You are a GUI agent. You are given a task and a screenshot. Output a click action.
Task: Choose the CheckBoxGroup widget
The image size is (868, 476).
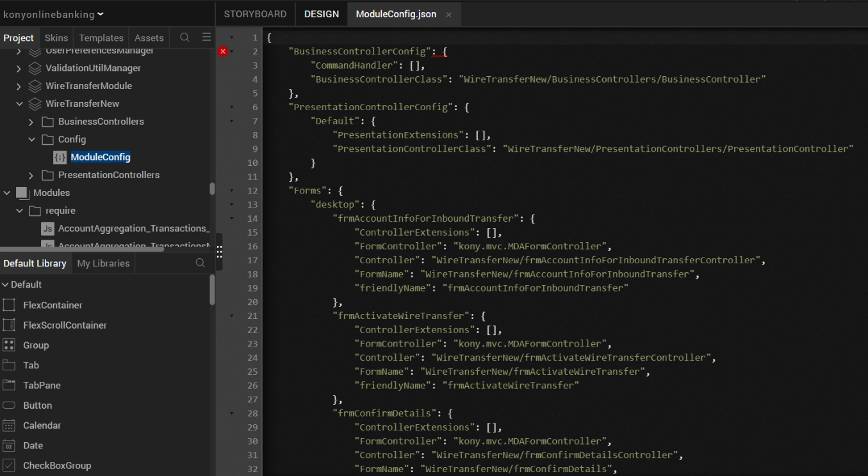(56, 466)
